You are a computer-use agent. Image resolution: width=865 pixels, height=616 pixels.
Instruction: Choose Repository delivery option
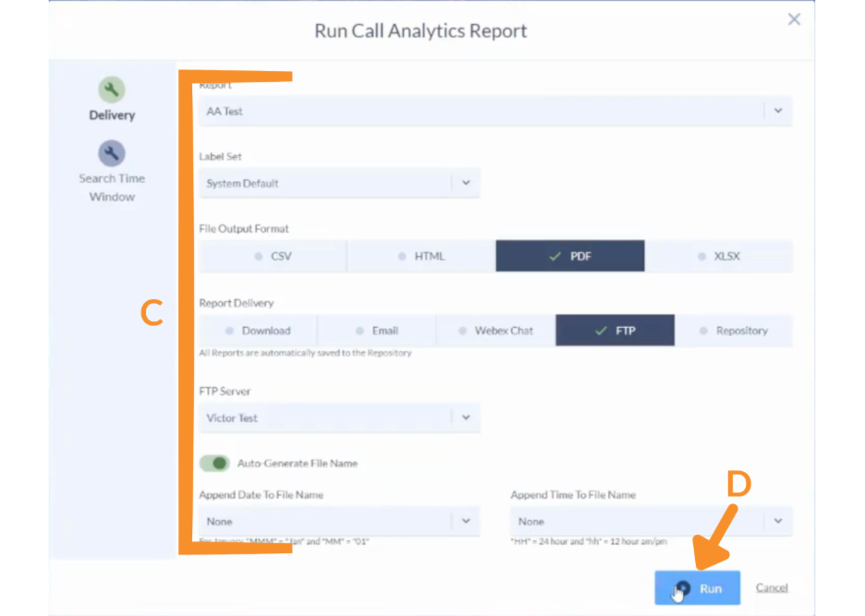[x=734, y=331]
